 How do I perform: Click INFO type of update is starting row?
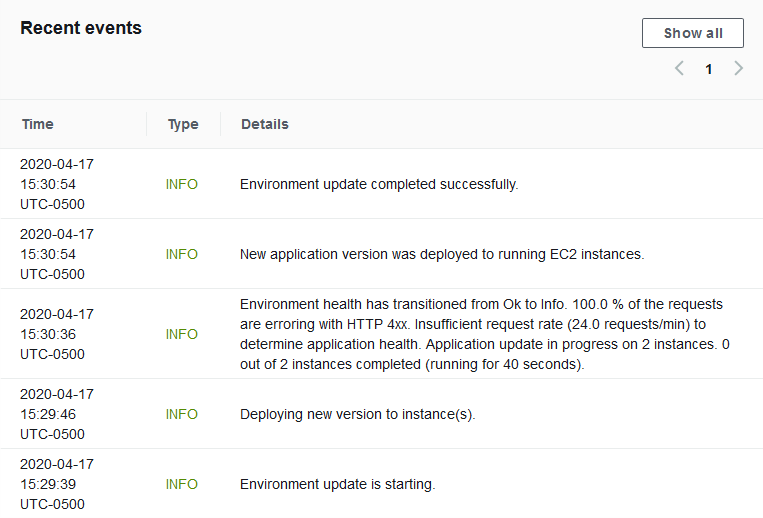pos(182,484)
